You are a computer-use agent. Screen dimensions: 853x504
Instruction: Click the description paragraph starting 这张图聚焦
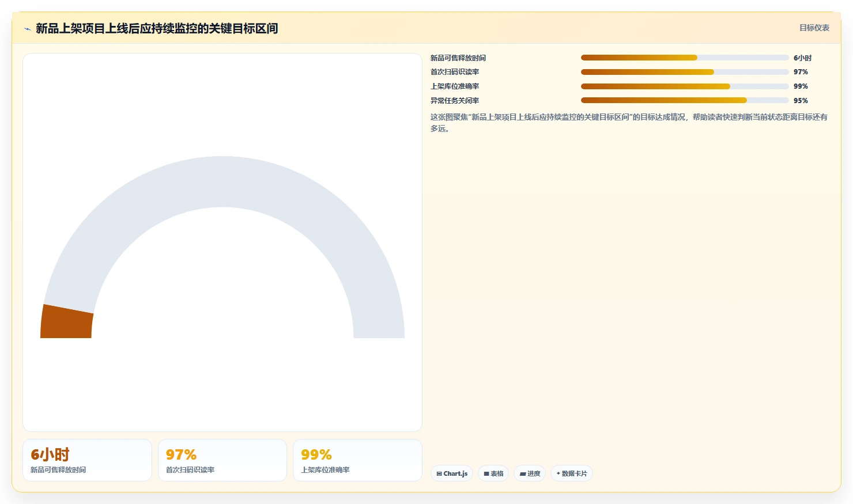[x=629, y=123]
